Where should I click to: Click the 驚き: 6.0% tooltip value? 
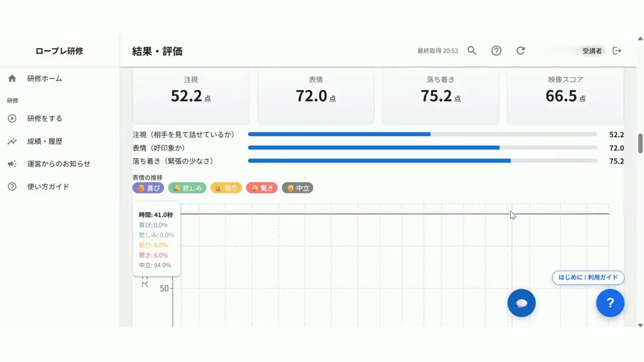(153, 255)
